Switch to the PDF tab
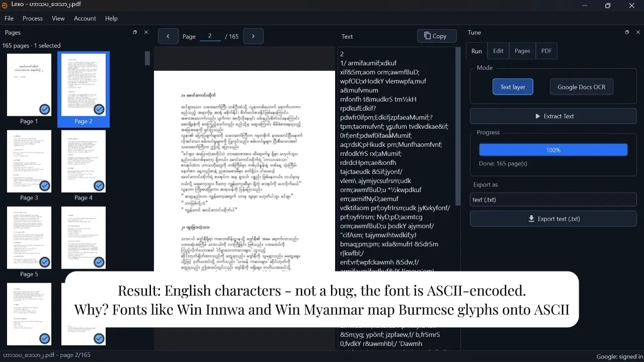This screenshot has height=362, width=644. (x=546, y=51)
